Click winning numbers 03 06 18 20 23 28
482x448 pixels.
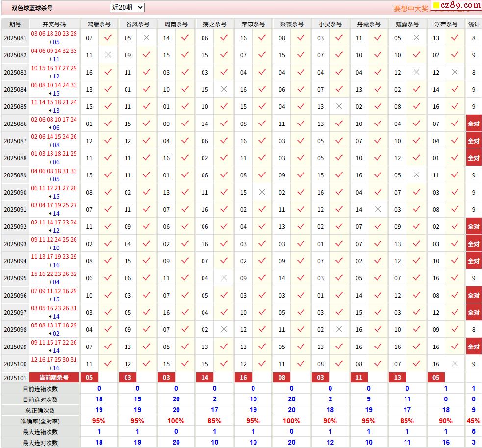click(54, 34)
